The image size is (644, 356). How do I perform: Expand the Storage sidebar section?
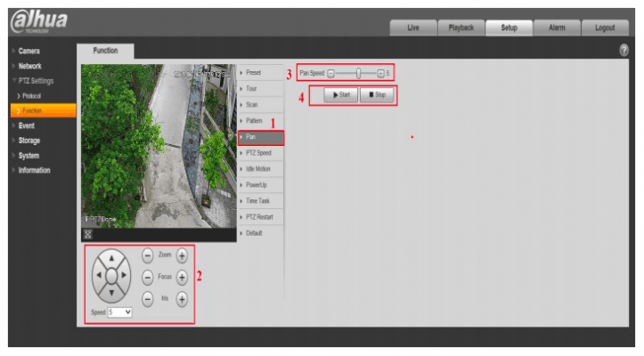click(x=29, y=140)
